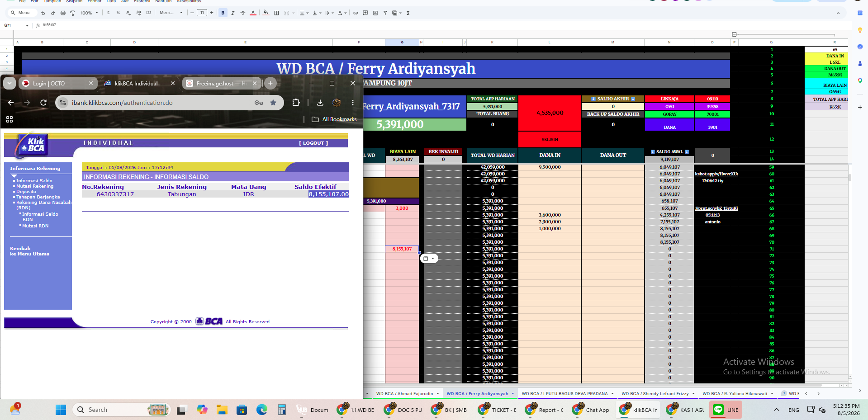Image resolution: width=868 pixels, height=420 pixels.
Task: Bookmark this page with the star icon
Action: tap(273, 103)
